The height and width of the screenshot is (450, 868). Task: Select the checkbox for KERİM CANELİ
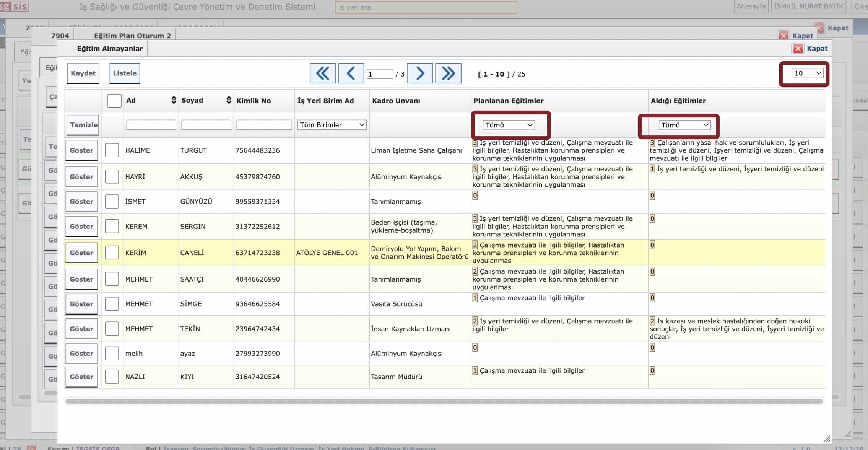112,253
